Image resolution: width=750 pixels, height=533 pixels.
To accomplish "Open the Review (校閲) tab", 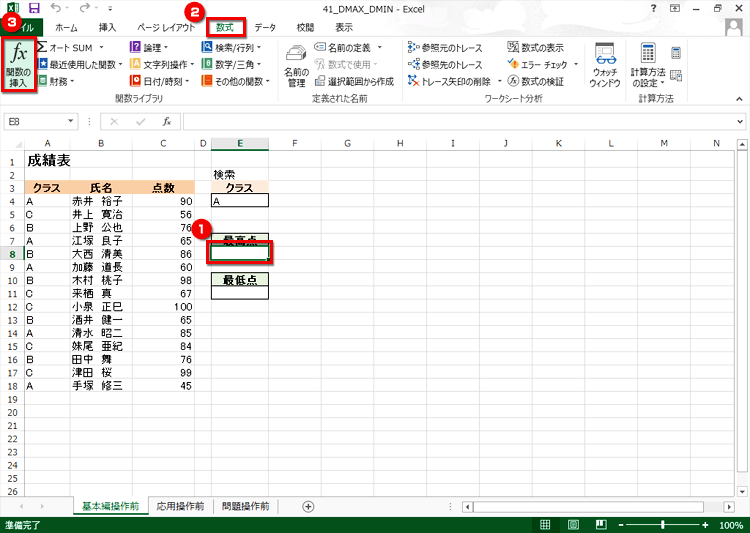I will (305, 27).
